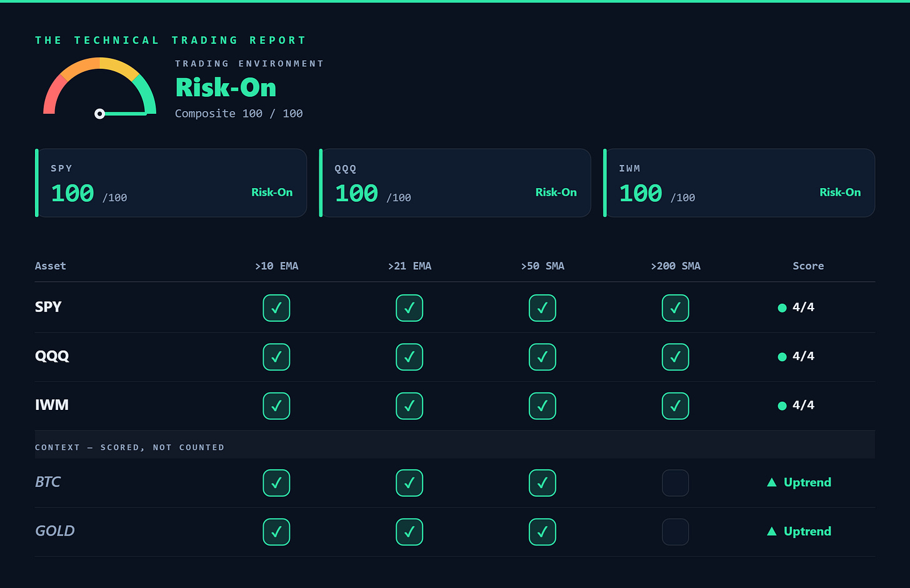
Task: Click the green dot beside IWM 4/4
Action: click(782, 406)
